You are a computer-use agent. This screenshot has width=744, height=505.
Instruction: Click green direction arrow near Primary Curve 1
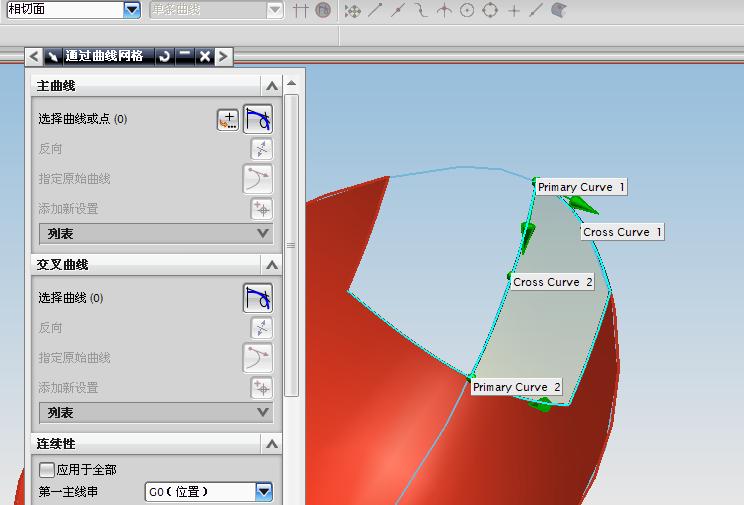(x=583, y=205)
